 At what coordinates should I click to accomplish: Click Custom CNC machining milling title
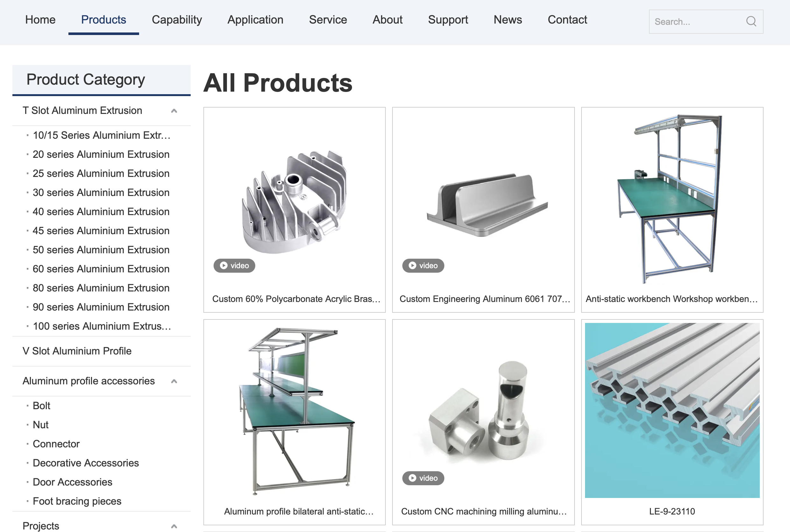point(483,511)
